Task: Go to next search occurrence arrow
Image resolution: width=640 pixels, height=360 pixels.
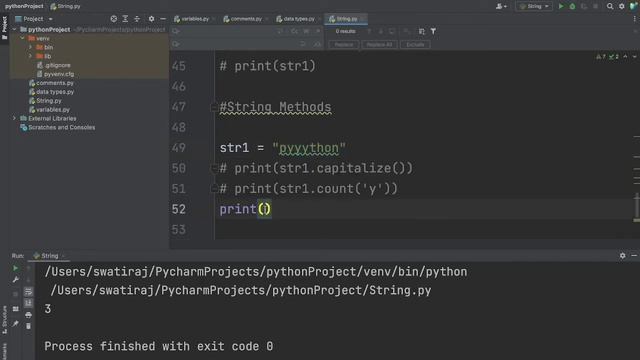Action: 381,31
